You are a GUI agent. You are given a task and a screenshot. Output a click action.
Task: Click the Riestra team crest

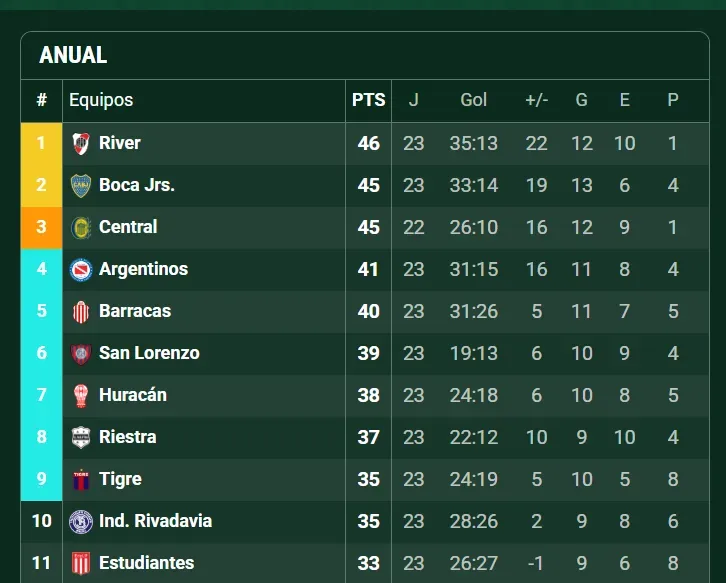click(81, 437)
